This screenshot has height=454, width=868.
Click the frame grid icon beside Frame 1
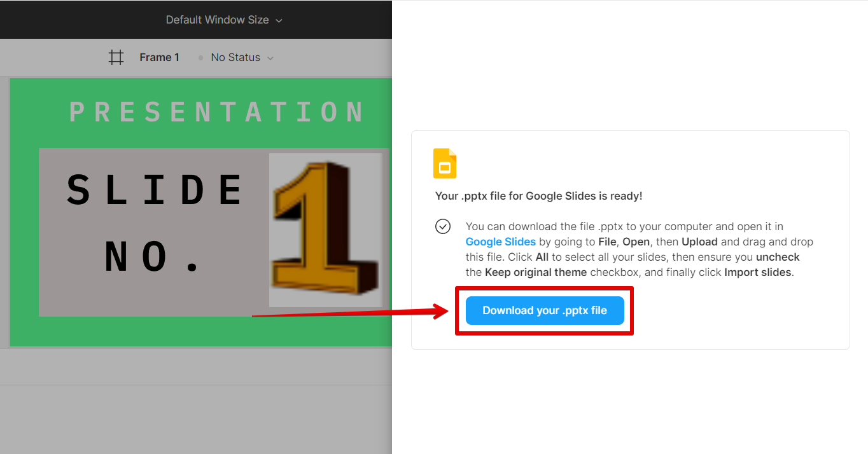click(x=116, y=57)
